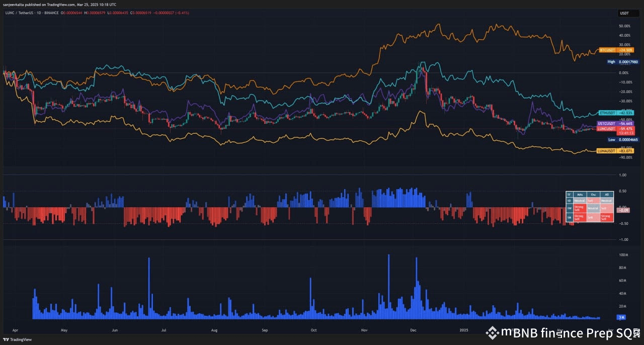This screenshot has width=644, height=345.
Task: Click the LUNCUSDT label with countdown timer
Action: click(x=614, y=131)
